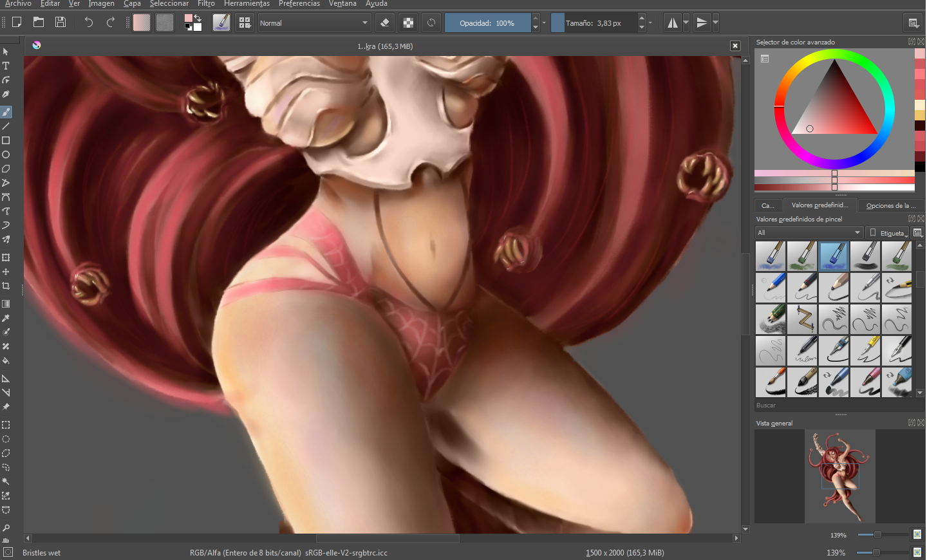Viewport: 927px width, 560px height.
Task: Click the Opacidad 100% slider
Action: click(x=487, y=23)
